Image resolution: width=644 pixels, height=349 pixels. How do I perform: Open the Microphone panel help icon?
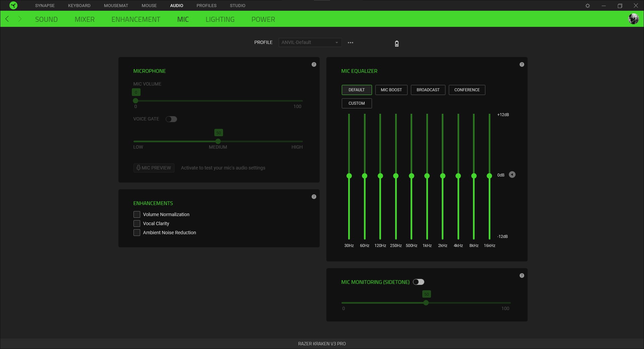(x=314, y=64)
